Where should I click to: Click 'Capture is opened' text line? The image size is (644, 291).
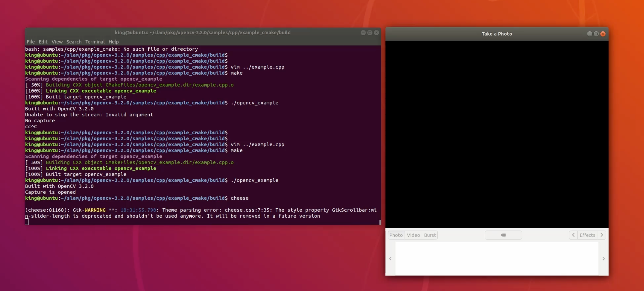pyautogui.click(x=50, y=192)
